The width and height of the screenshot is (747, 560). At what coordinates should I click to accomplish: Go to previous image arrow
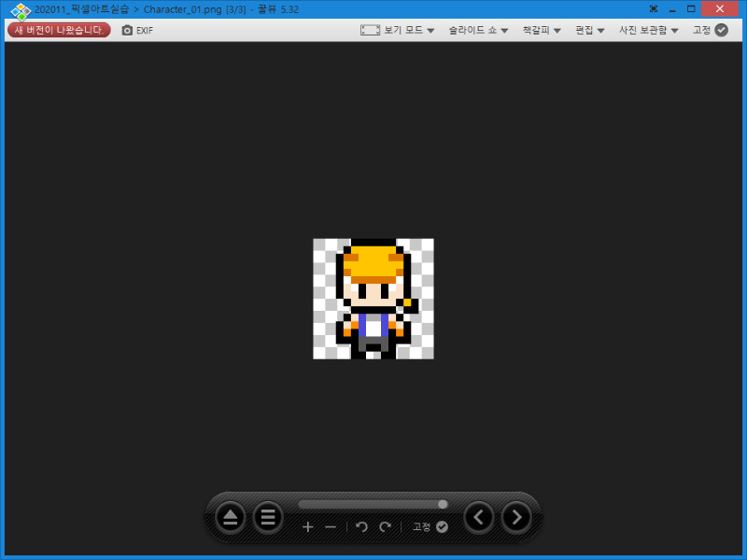pos(479,517)
